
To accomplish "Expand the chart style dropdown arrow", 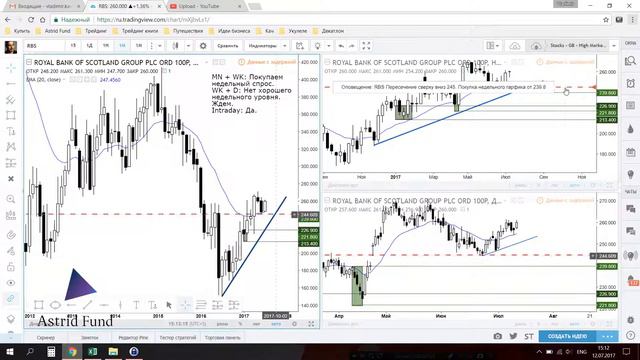I will coord(188,46).
